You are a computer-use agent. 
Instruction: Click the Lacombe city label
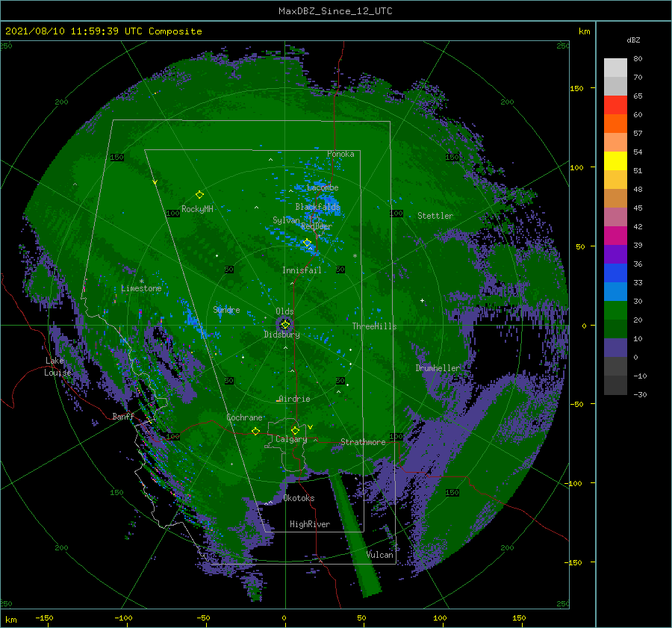tap(323, 187)
